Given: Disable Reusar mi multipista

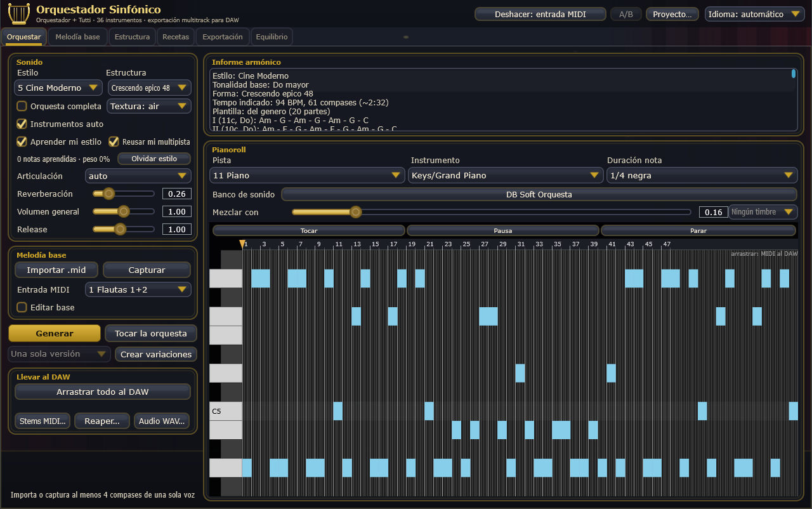Looking at the screenshot, I should click(114, 142).
